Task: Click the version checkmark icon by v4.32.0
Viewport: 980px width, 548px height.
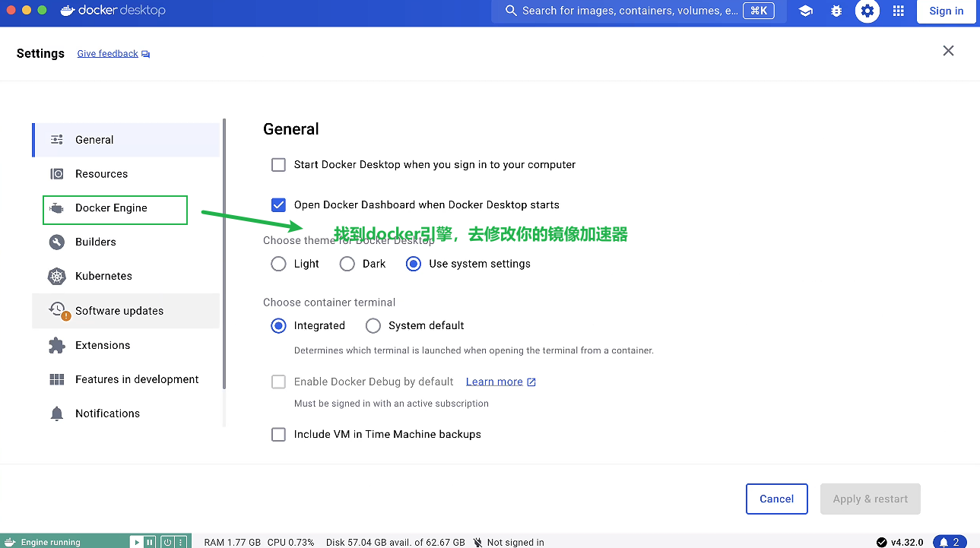Action: pyautogui.click(x=882, y=542)
